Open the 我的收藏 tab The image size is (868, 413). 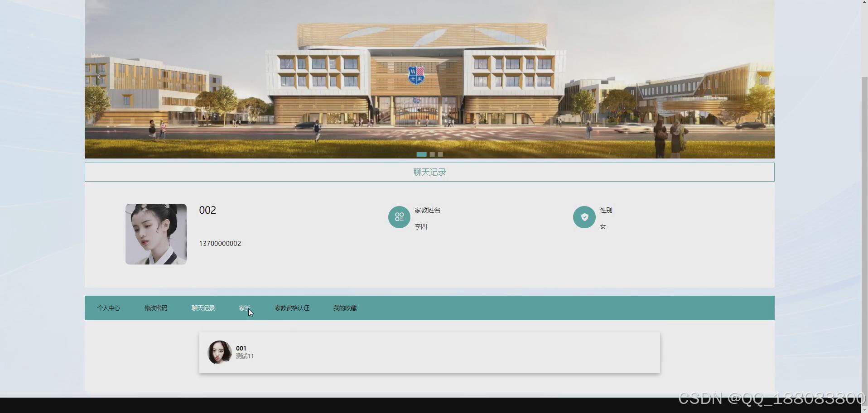(345, 308)
